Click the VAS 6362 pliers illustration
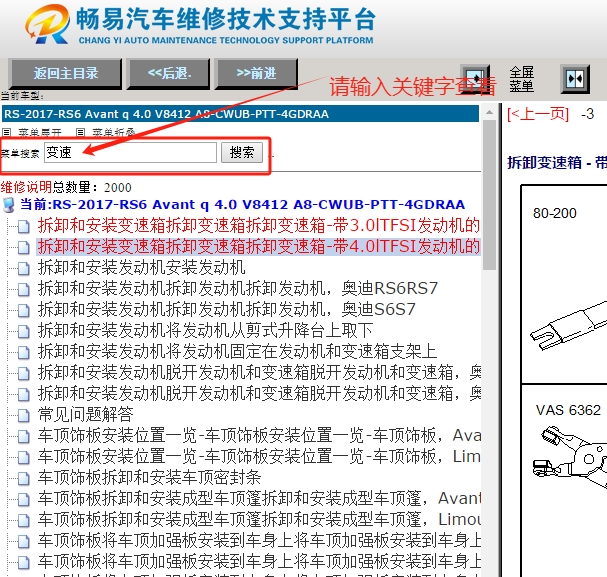The width and height of the screenshot is (607, 577). tap(569, 457)
